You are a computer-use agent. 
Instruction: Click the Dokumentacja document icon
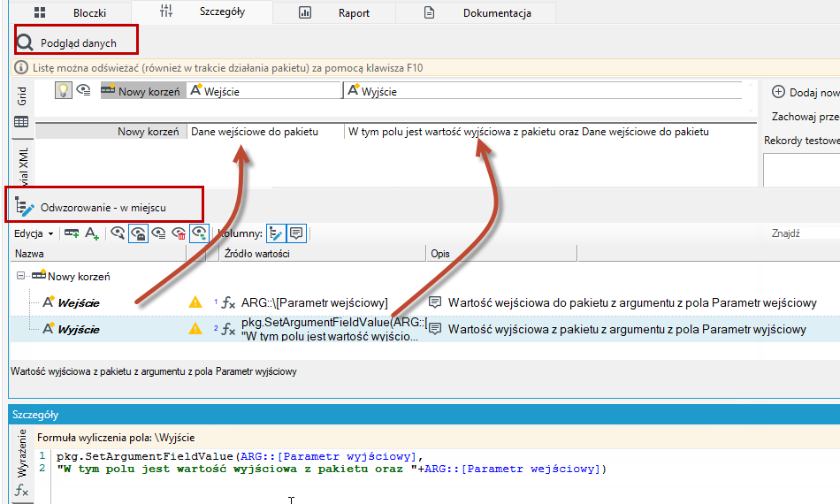pos(429,12)
